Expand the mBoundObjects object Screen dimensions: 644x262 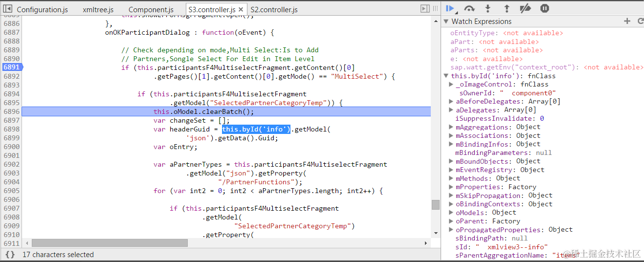click(x=452, y=161)
